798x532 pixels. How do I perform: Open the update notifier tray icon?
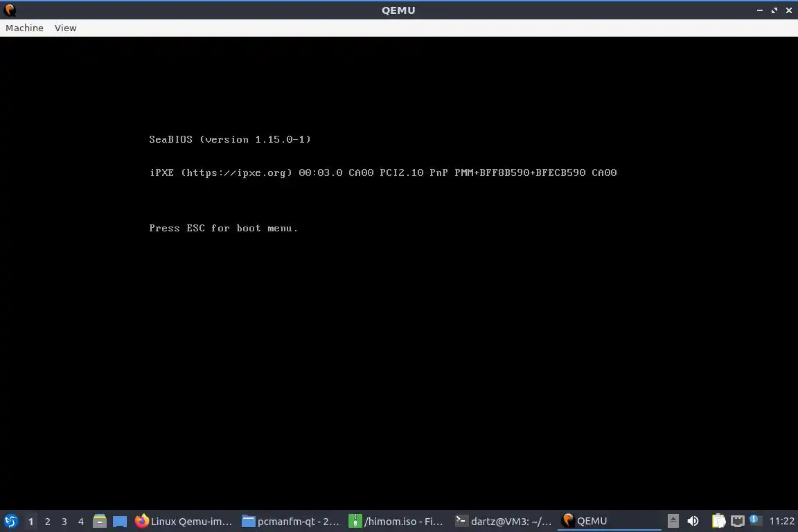pos(755,520)
